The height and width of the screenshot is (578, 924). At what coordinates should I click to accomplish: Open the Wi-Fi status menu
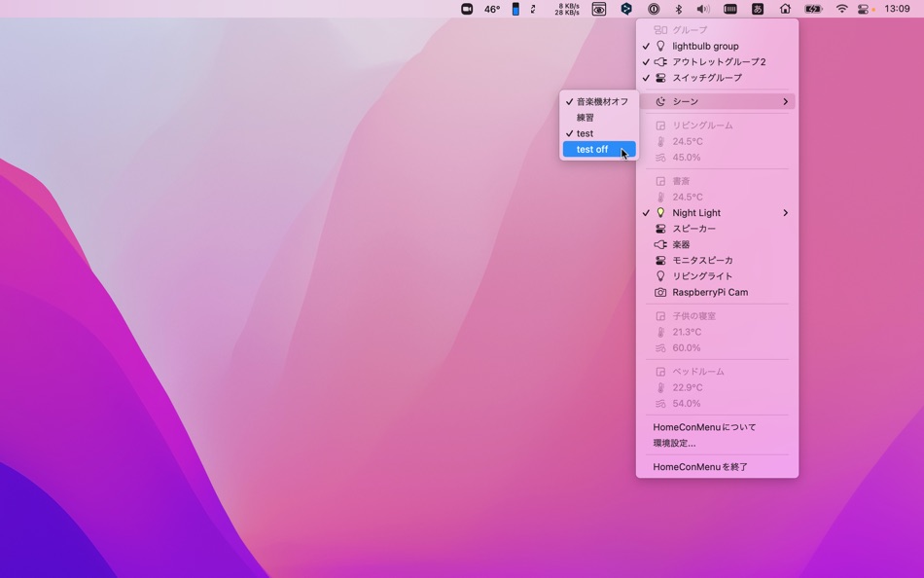pos(842,9)
